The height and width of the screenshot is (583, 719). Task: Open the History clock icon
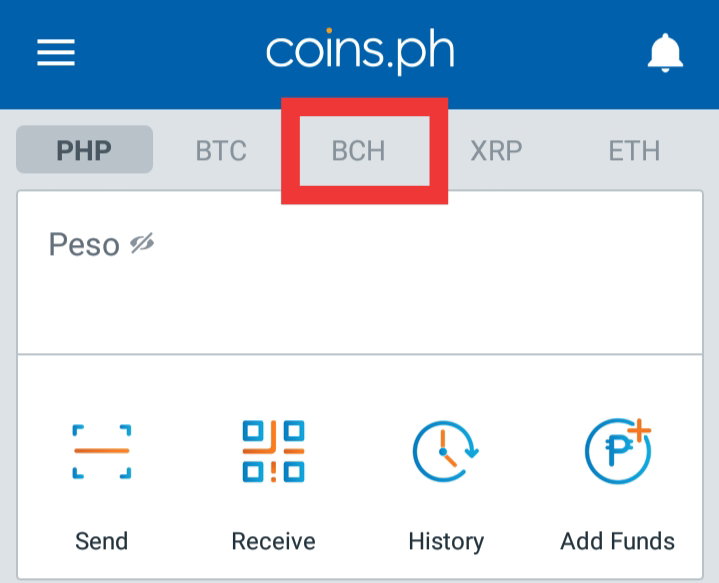point(445,451)
